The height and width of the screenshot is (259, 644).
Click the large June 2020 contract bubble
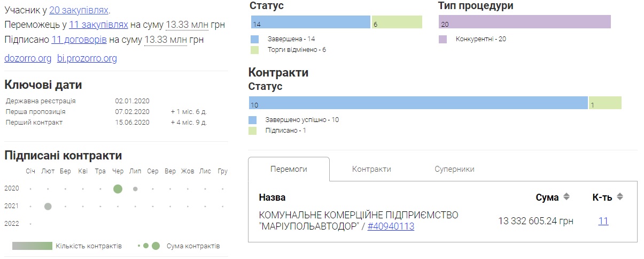click(x=118, y=189)
